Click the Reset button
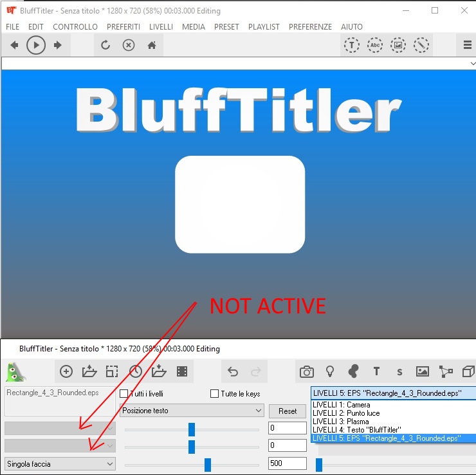 [288, 411]
